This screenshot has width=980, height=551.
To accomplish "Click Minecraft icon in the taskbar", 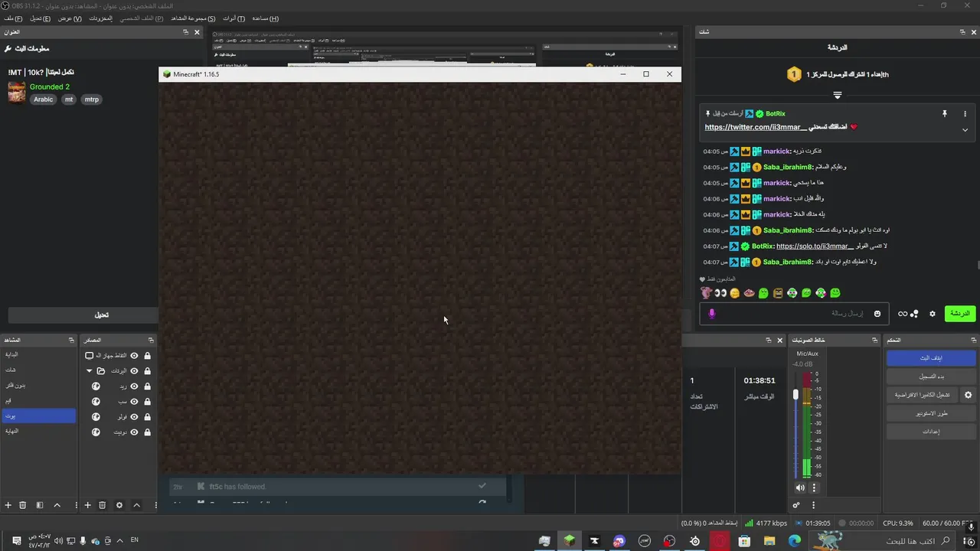I will (x=569, y=540).
